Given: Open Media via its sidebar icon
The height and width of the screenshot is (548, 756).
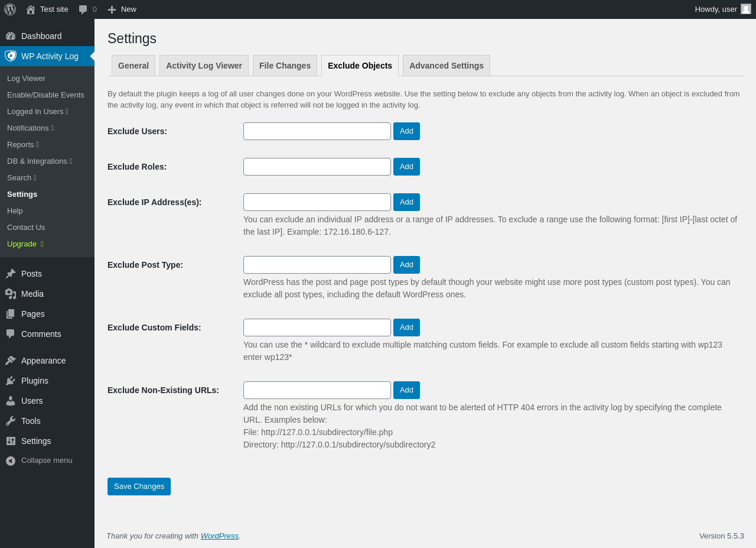Looking at the screenshot, I should point(11,294).
